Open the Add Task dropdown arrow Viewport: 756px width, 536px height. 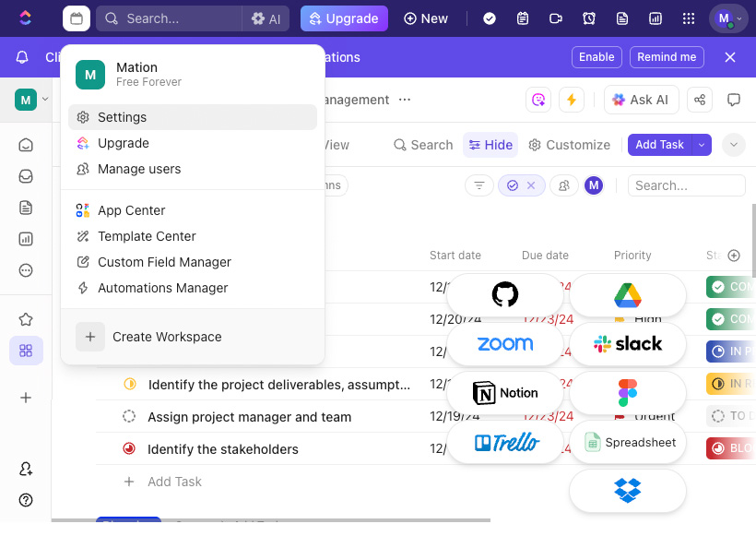tap(702, 145)
